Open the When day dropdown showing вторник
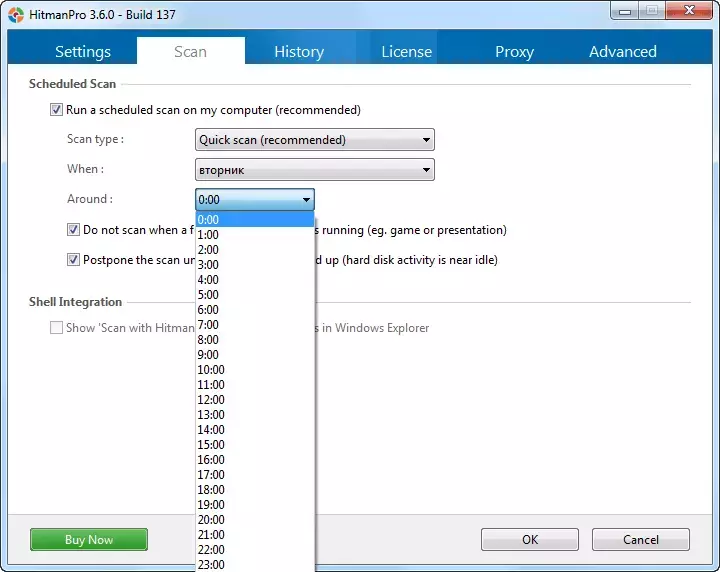The width and height of the screenshot is (720, 572). tap(315, 170)
